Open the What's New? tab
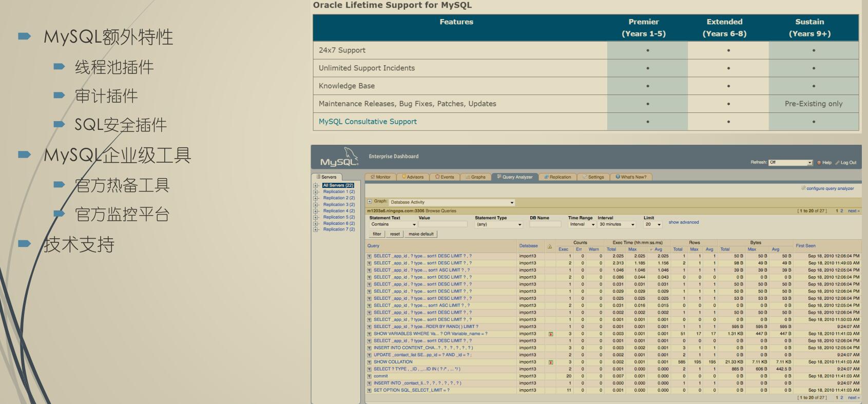Screen dimensions: 868x404 click(631, 177)
